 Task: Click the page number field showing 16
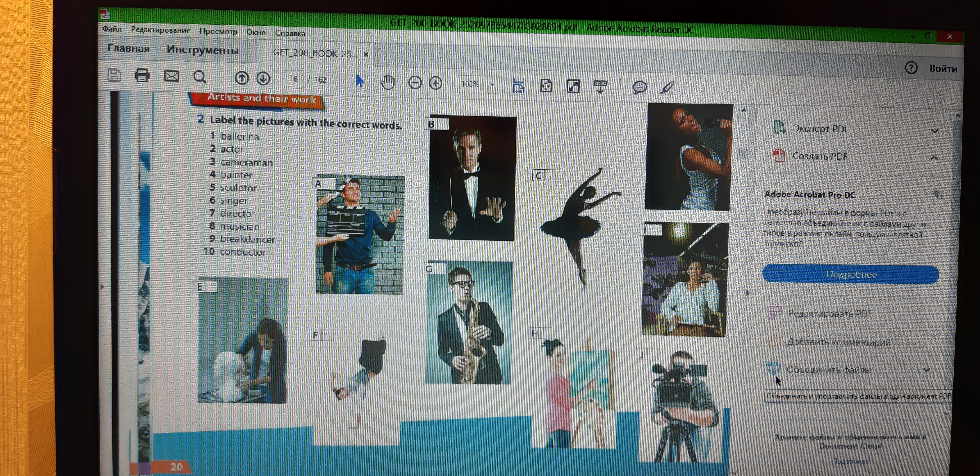293,79
